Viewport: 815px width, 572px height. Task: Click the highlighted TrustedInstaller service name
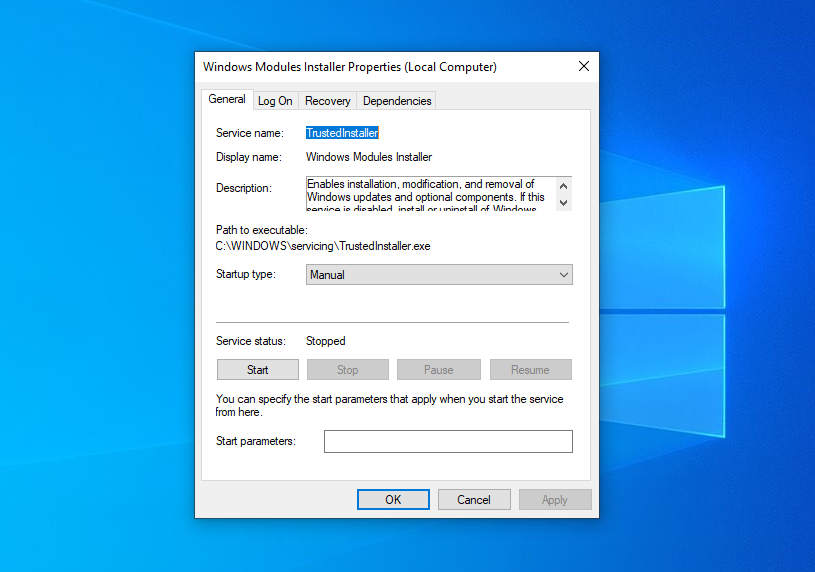[342, 133]
